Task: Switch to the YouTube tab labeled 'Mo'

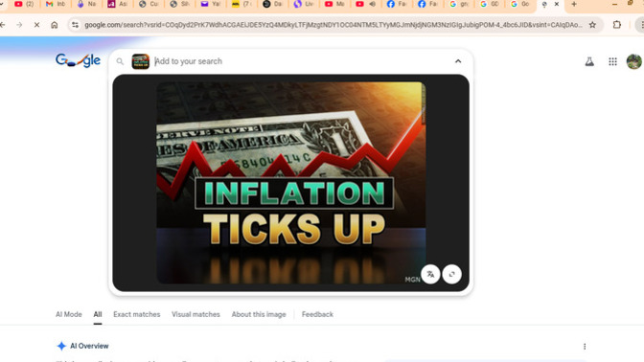Action: pos(335,4)
